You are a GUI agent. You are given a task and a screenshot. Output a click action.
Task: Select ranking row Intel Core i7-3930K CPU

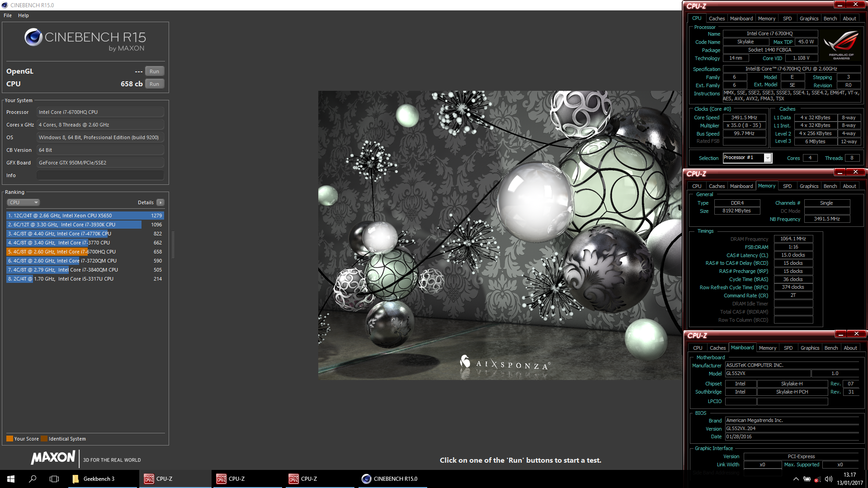point(85,225)
